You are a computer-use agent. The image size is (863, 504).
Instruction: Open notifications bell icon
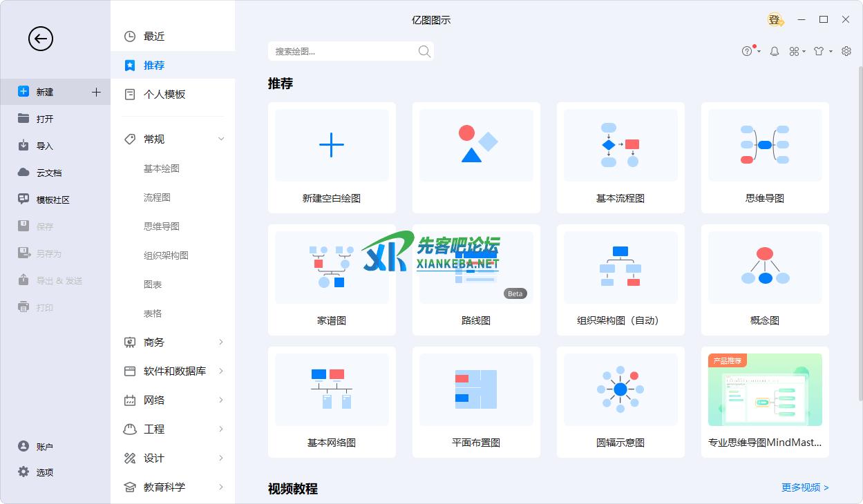click(x=775, y=51)
